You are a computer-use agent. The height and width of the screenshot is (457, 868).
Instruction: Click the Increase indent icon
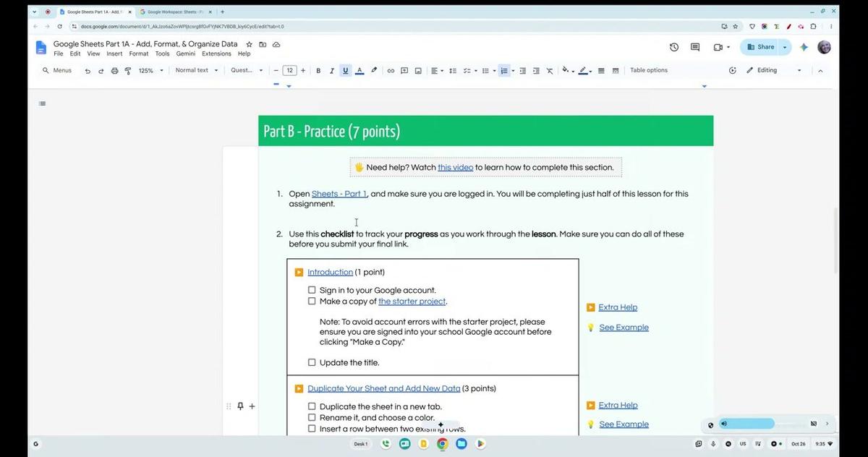point(536,71)
